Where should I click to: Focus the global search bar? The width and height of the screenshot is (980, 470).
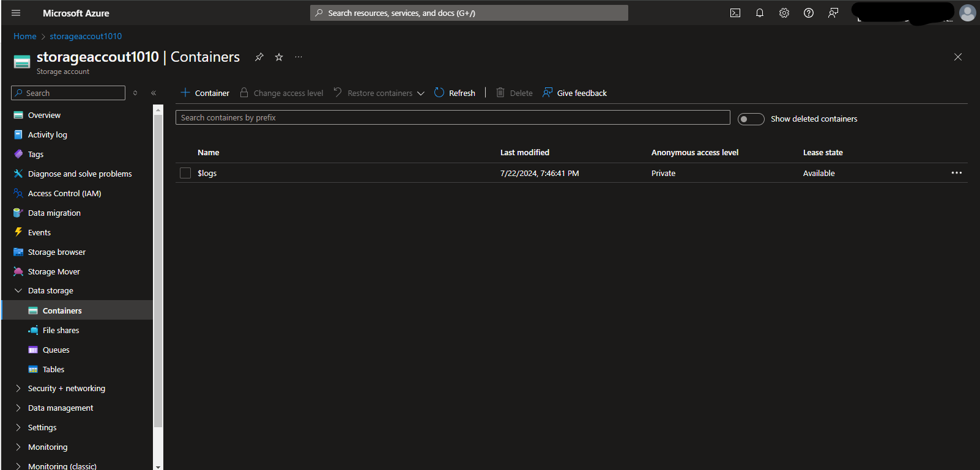pos(469,13)
